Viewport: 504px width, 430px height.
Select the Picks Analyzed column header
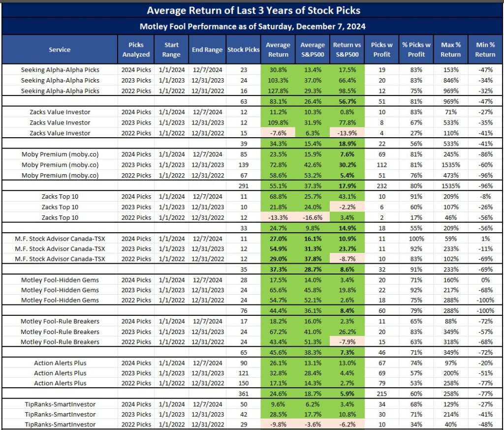tap(136, 49)
